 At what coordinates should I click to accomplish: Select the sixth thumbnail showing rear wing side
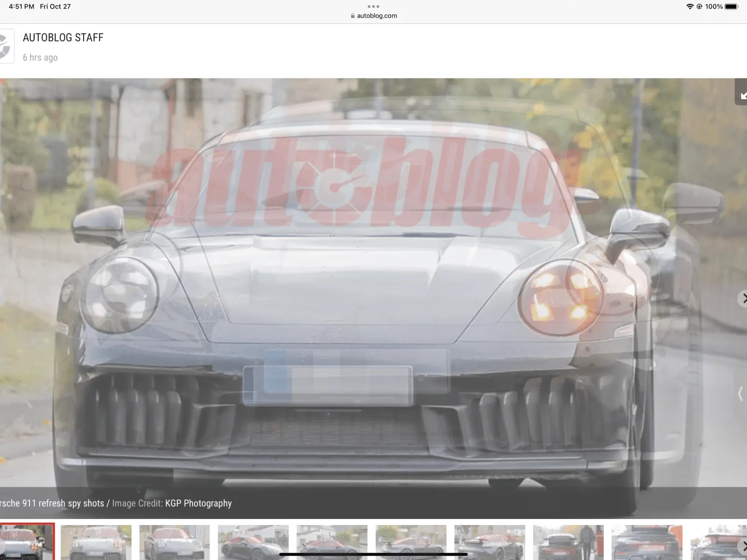pyautogui.click(x=411, y=543)
